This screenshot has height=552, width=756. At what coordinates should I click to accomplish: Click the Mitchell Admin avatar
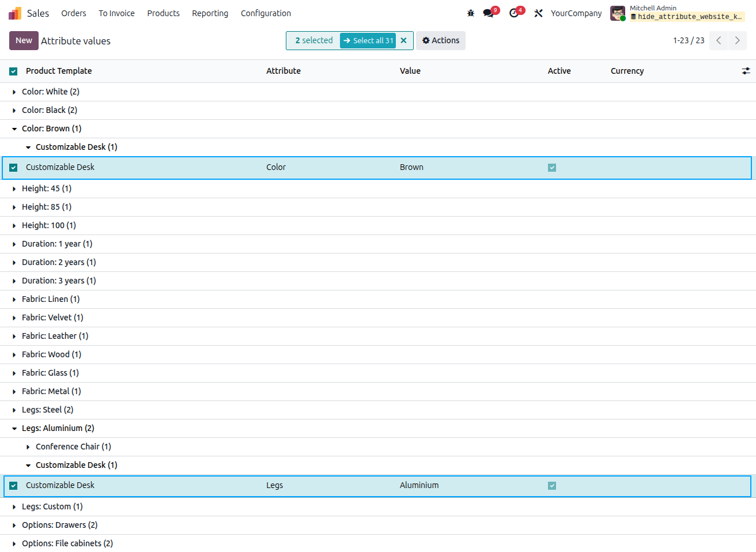pos(618,13)
